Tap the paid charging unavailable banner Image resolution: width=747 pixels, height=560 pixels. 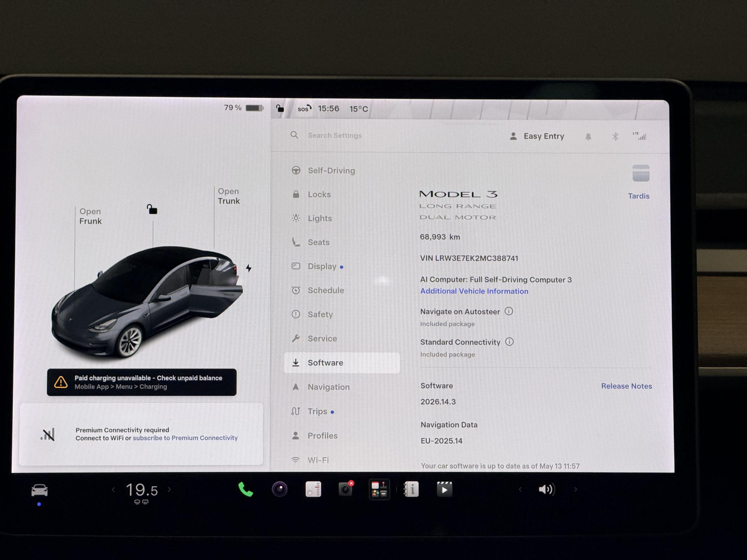pyautogui.click(x=142, y=382)
